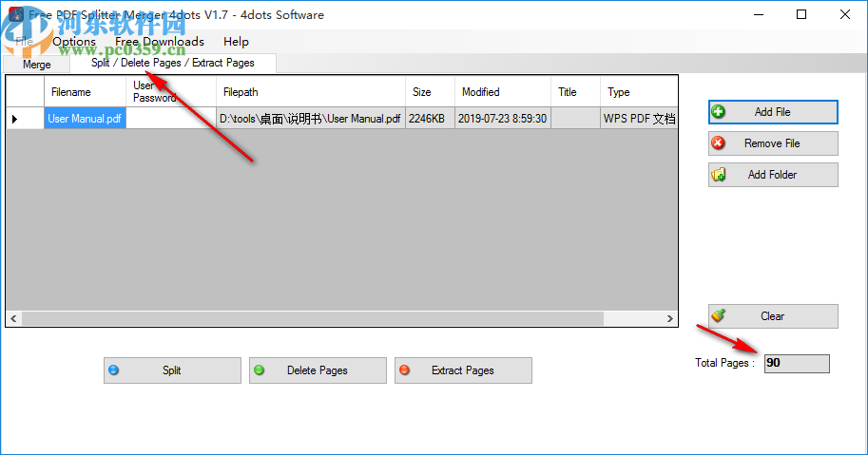Click the filepath cell D:\tools\桌面\说明书\User Manual.pdf

[x=311, y=119]
